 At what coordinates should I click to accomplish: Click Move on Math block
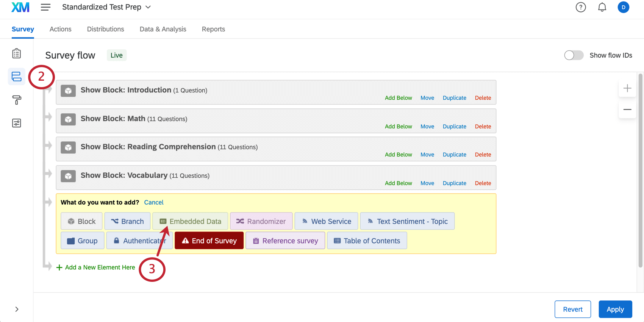(x=427, y=127)
